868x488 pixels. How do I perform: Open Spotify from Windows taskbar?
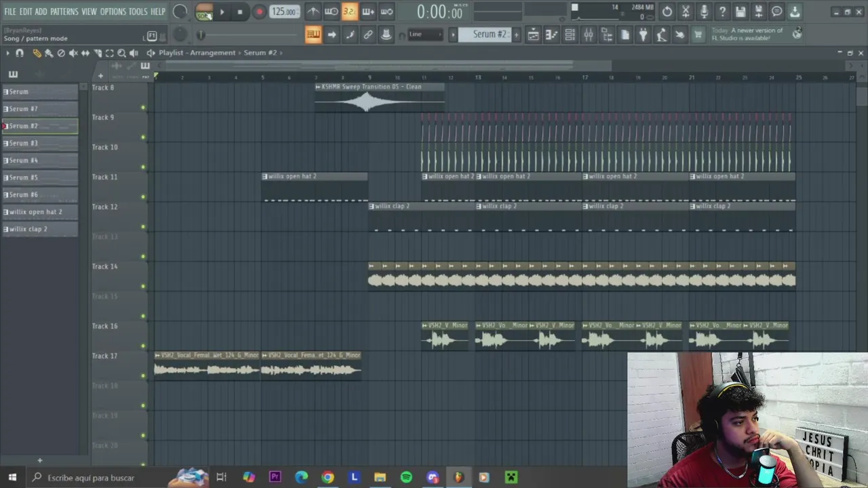[x=406, y=478]
